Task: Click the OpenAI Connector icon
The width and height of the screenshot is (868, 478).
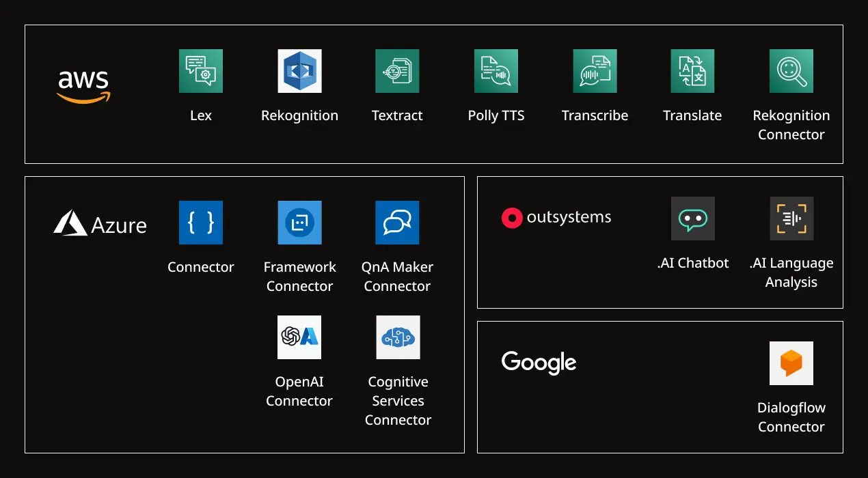Action: 299,337
